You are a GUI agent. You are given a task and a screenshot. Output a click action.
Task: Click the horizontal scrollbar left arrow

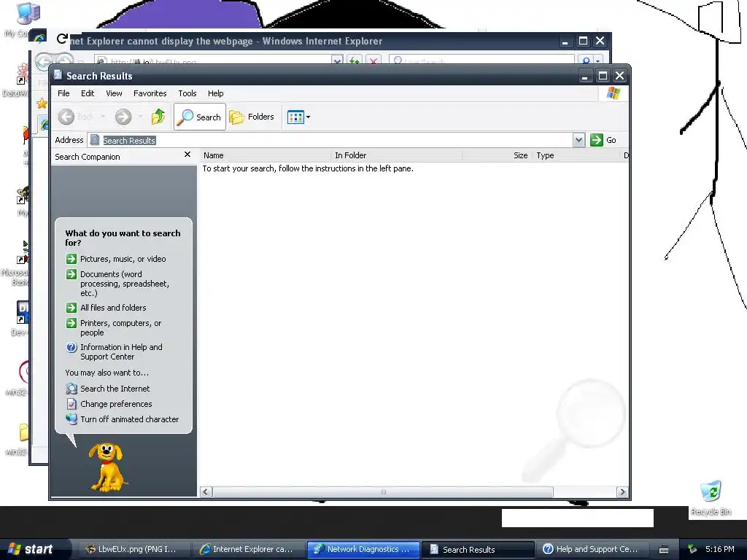[206, 492]
